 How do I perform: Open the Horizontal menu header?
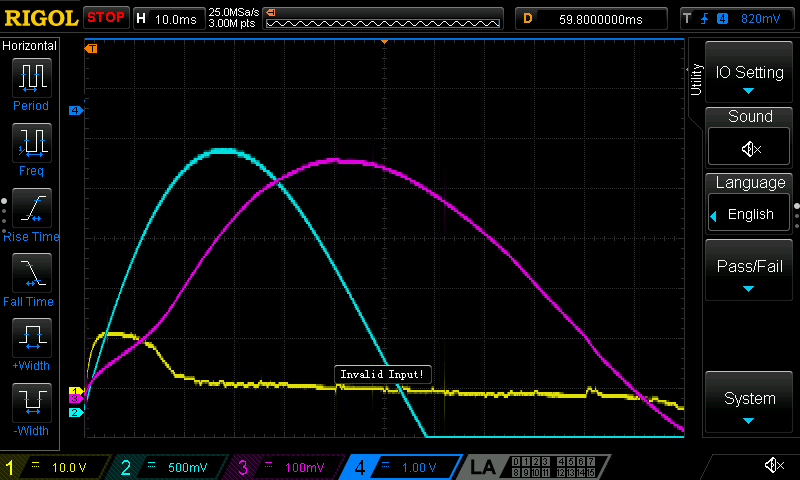click(x=30, y=46)
